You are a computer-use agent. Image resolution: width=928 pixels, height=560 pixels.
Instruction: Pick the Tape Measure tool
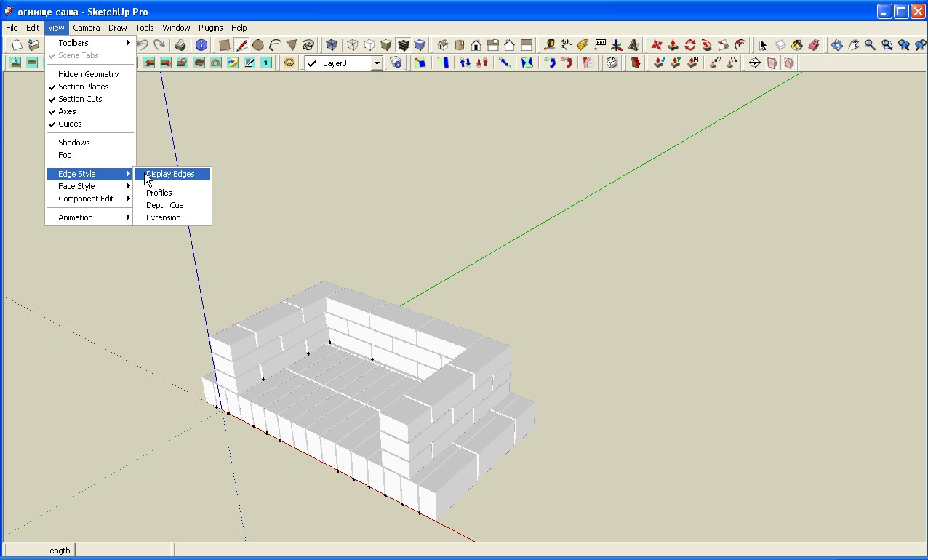[549, 45]
